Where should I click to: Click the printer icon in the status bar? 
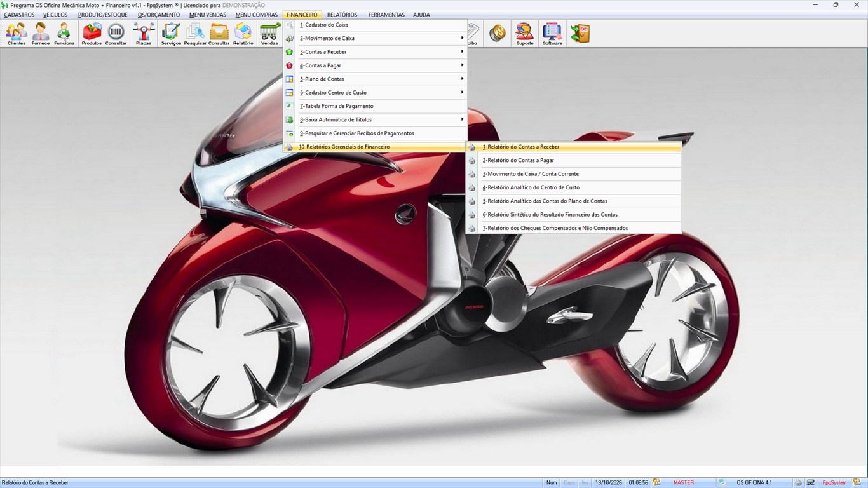(x=799, y=482)
